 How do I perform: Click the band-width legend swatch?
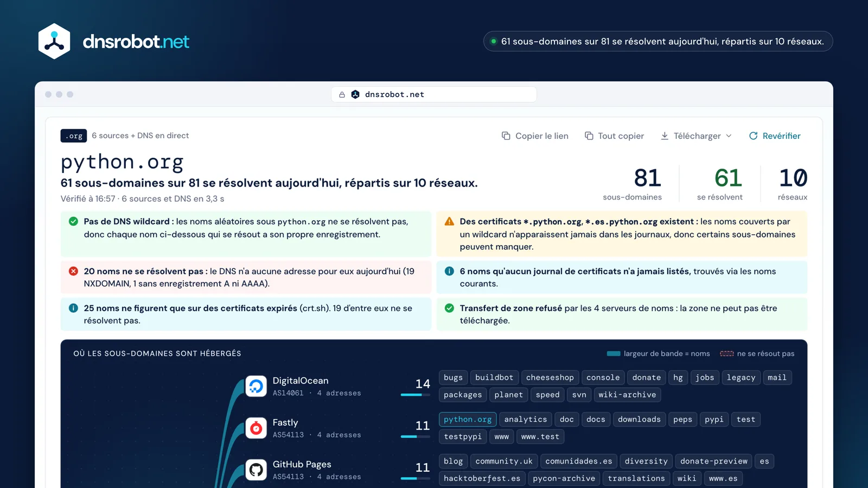614,354
